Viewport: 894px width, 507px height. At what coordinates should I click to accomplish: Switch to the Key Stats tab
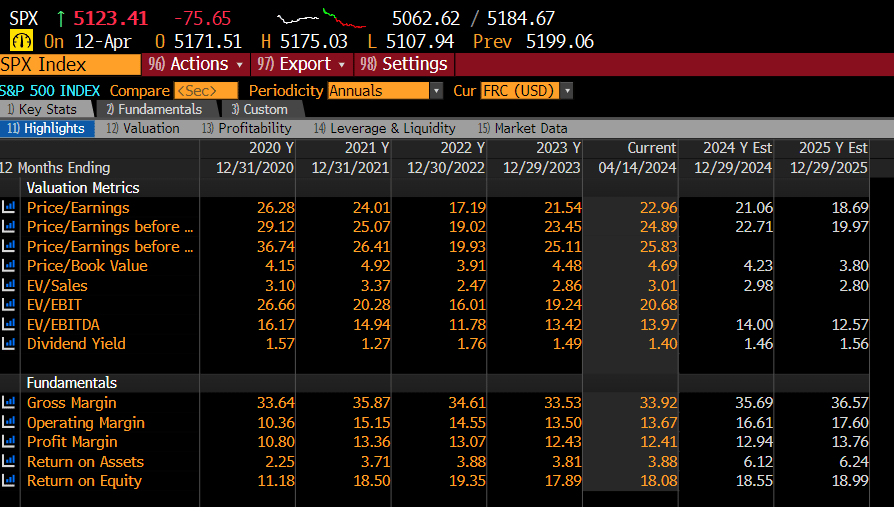47,109
